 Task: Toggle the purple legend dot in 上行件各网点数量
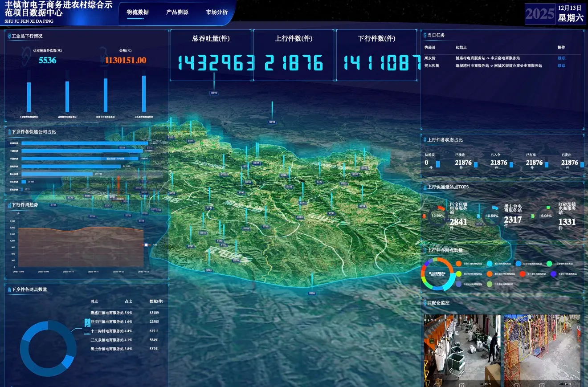coord(553,274)
